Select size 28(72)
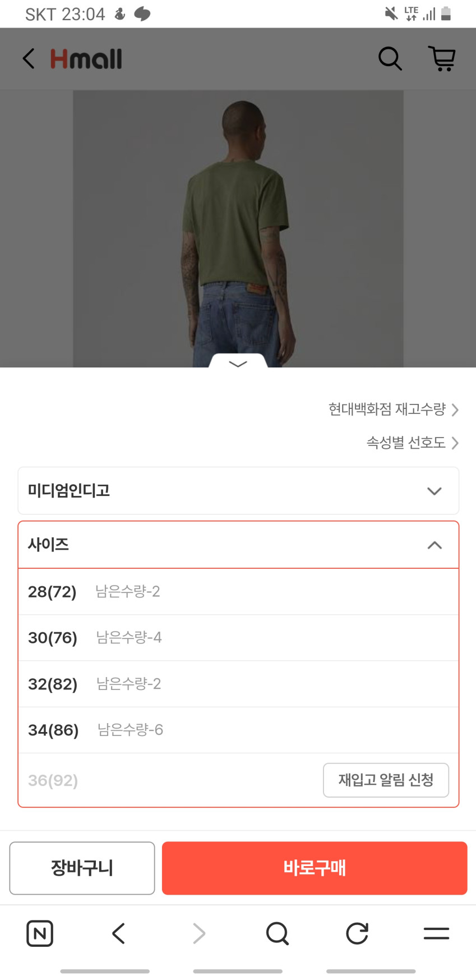This screenshot has height=980, width=476. click(x=238, y=592)
